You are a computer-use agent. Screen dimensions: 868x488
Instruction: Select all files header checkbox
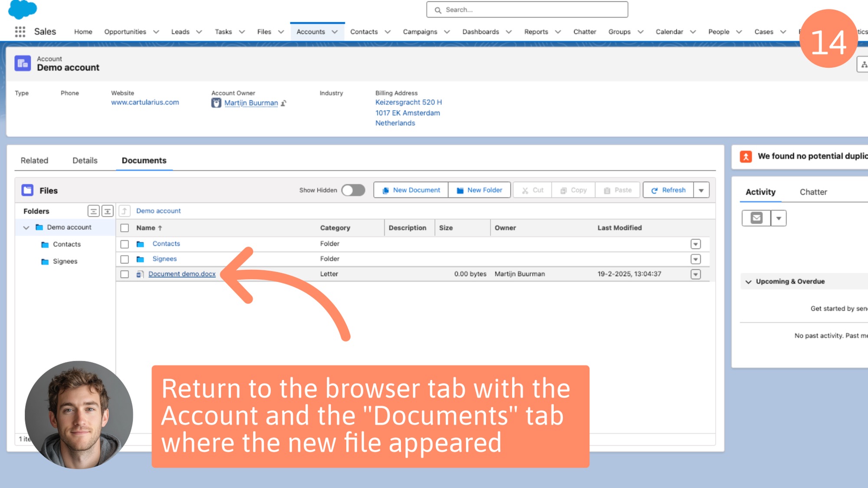125,228
